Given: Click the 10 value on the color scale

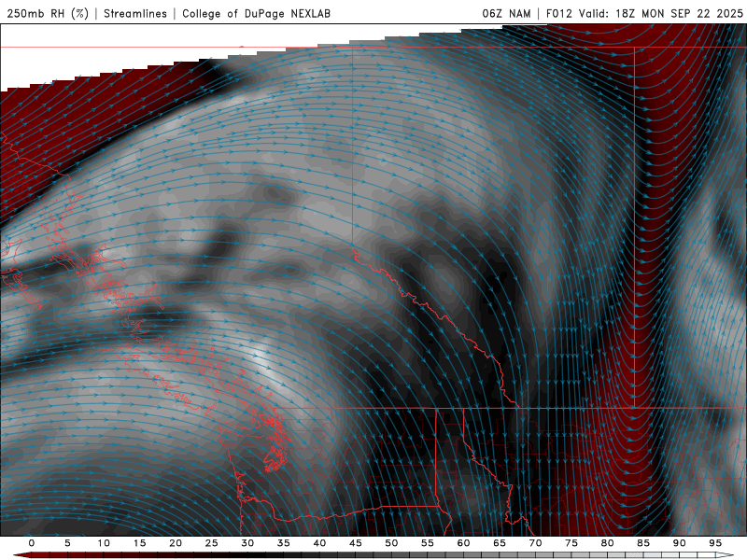Looking at the screenshot, I should click(104, 543).
